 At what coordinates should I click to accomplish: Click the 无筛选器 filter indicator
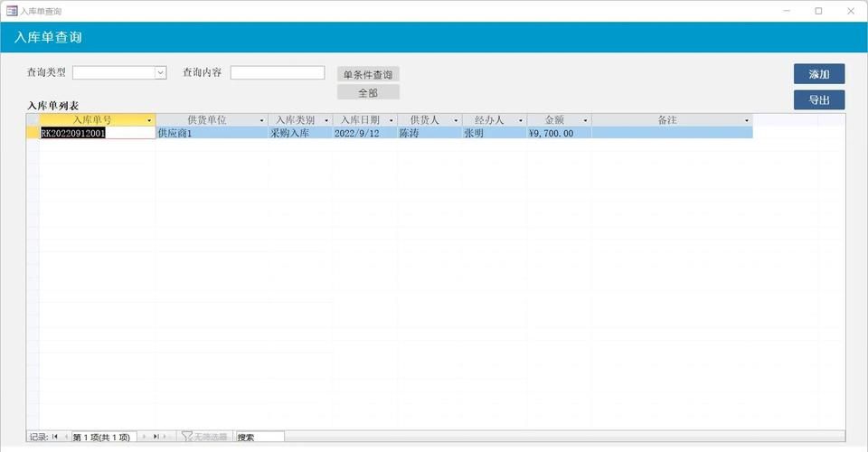tap(204, 437)
